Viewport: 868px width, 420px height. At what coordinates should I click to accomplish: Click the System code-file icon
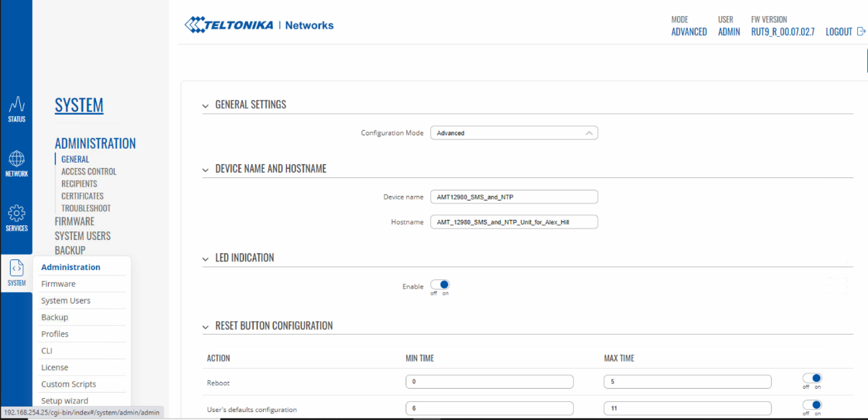(x=17, y=268)
